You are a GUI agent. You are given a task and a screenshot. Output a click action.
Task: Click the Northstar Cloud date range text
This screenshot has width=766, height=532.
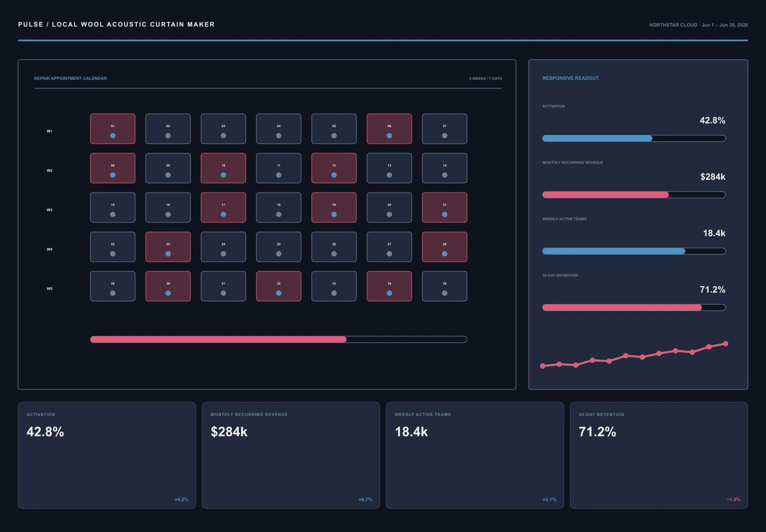[x=698, y=25]
